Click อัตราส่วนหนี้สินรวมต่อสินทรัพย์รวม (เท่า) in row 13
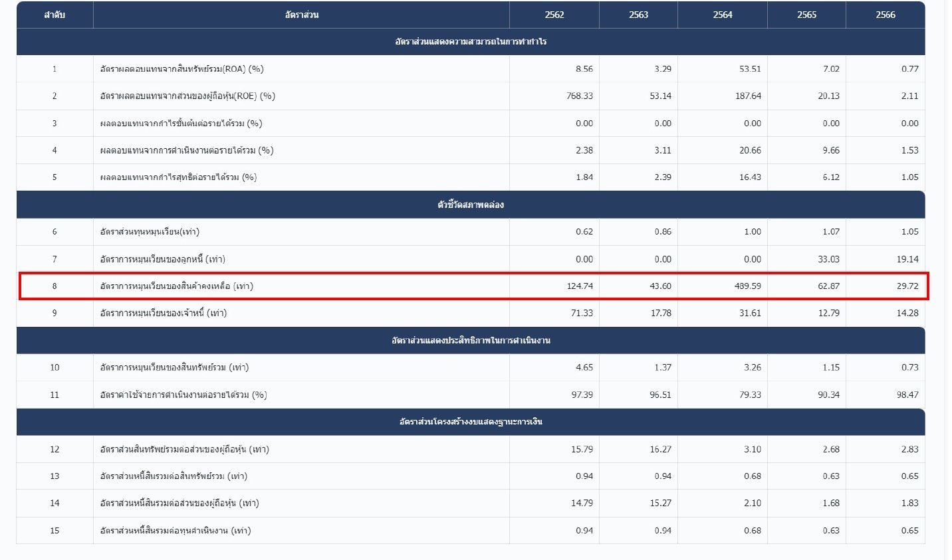 point(174,476)
